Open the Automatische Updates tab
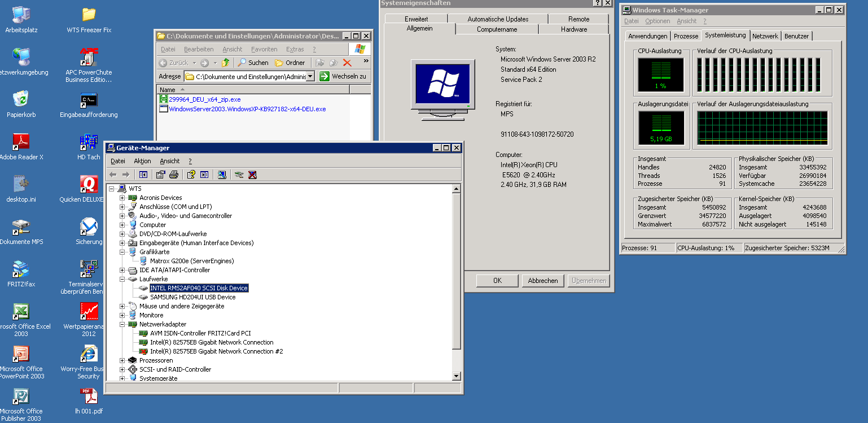Image resolution: width=868 pixels, height=423 pixels. [498, 19]
